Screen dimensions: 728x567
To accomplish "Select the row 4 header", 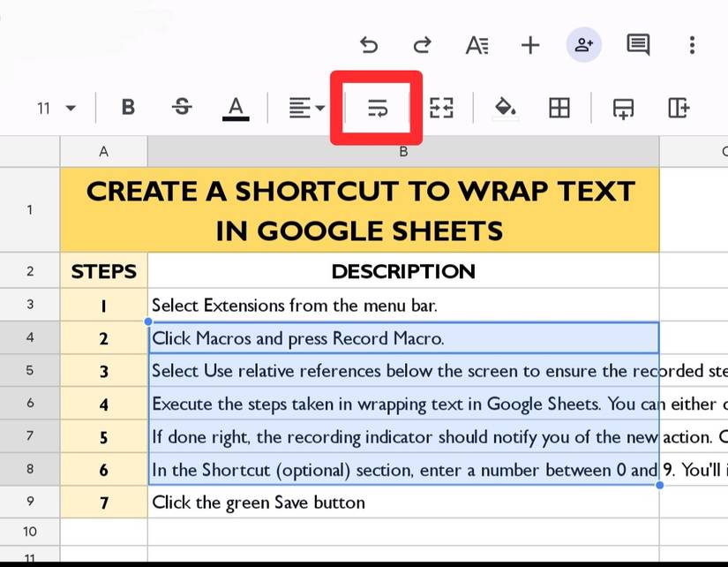I will point(30,338).
